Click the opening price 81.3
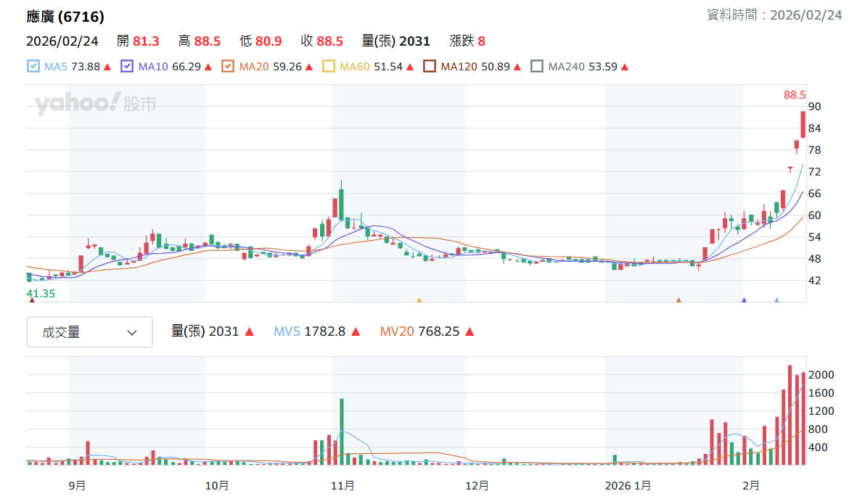Image resolution: width=849 pixels, height=504 pixels. point(146,41)
